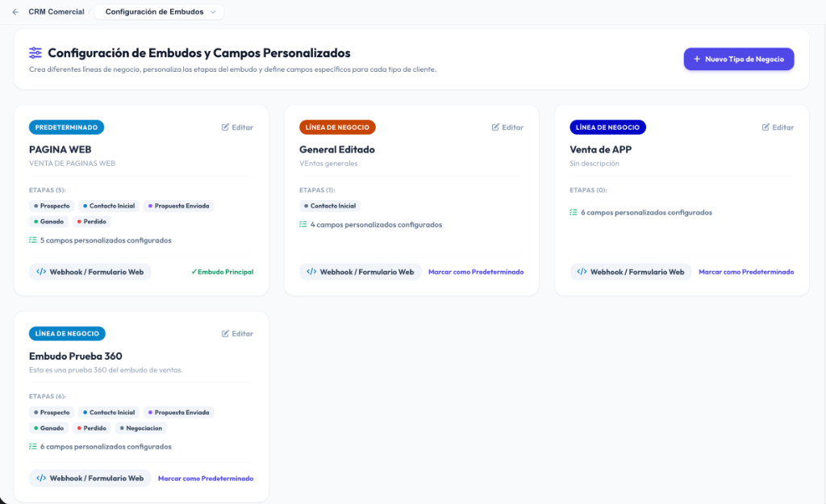826x504 pixels.
Task: Open Webhook / Formulario Web for Venta de APP
Action: pyautogui.click(x=631, y=272)
